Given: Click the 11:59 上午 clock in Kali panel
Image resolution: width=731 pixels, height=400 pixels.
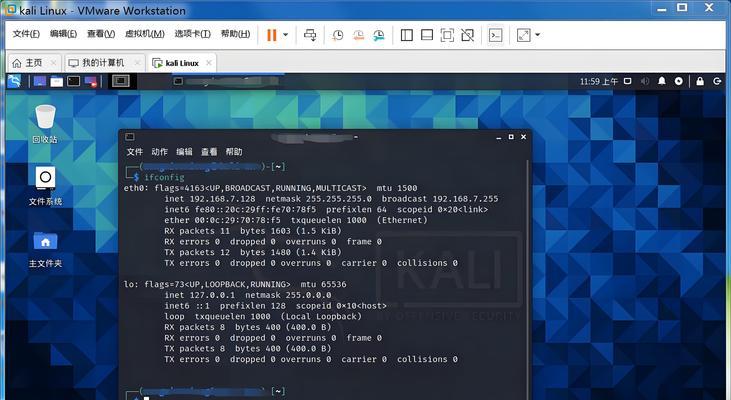Looking at the screenshot, I should (599, 82).
